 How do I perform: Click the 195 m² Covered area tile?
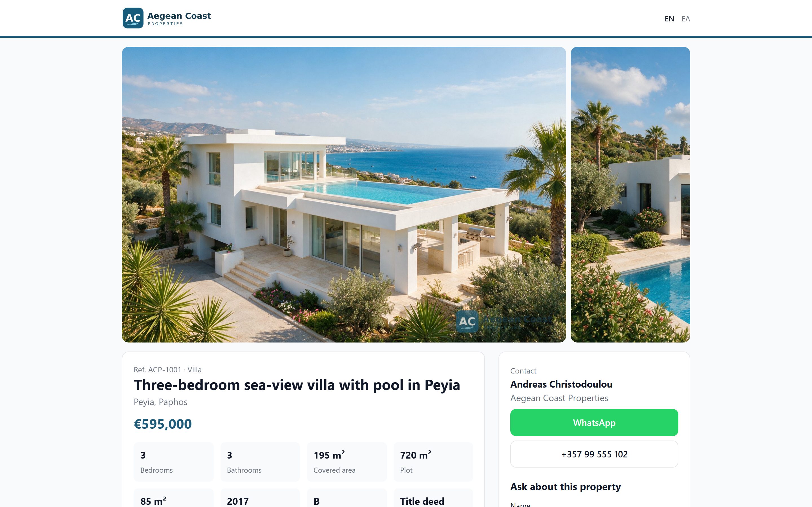[347, 462]
